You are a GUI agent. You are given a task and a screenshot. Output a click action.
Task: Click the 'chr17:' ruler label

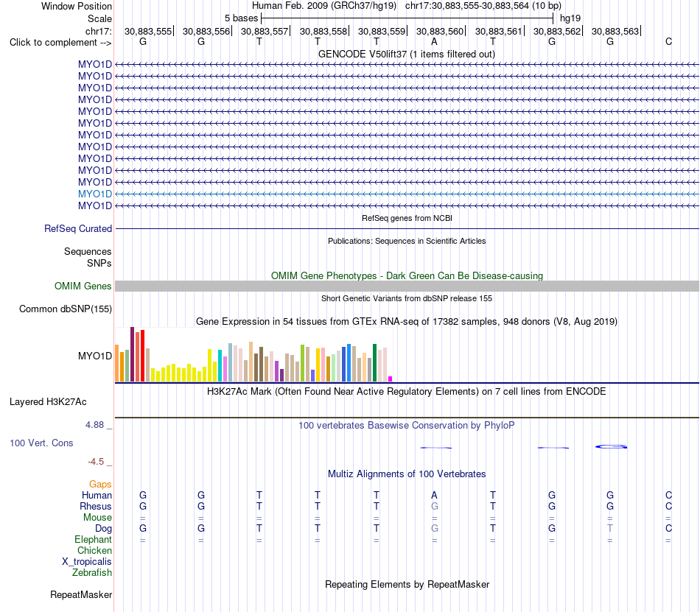(99, 31)
